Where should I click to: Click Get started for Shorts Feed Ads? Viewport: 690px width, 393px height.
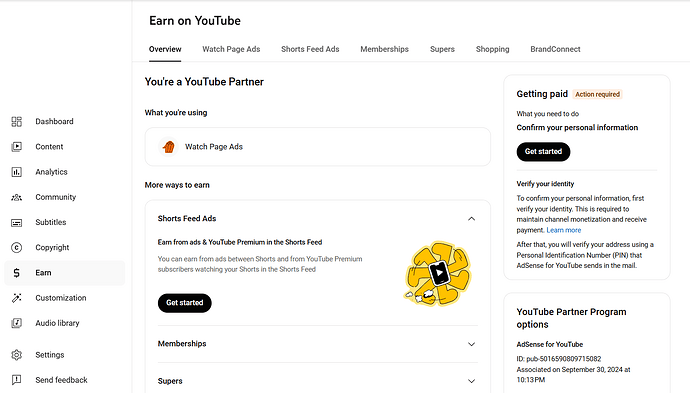click(184, 303)
